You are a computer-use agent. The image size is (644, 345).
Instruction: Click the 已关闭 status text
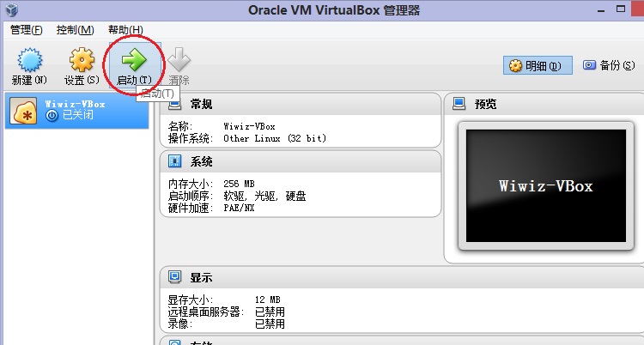tap(78, 115)
